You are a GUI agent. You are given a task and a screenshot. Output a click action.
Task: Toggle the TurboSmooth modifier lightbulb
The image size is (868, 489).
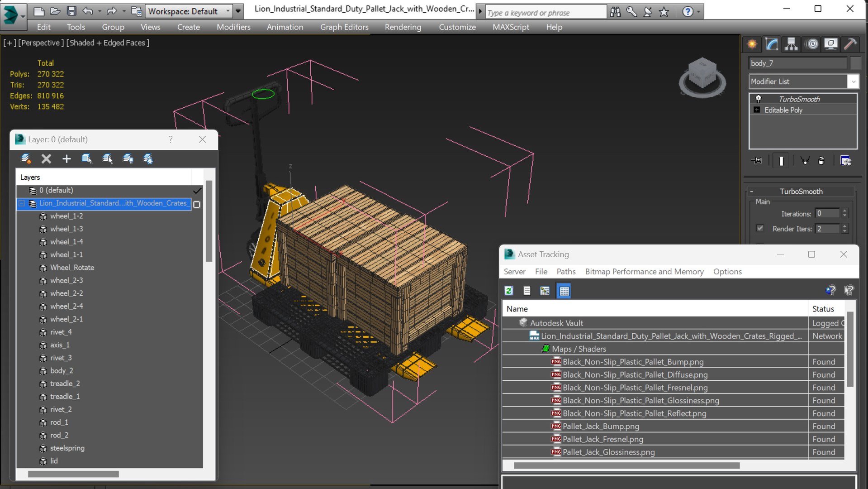pyautogui.click(x=759, y=99)
